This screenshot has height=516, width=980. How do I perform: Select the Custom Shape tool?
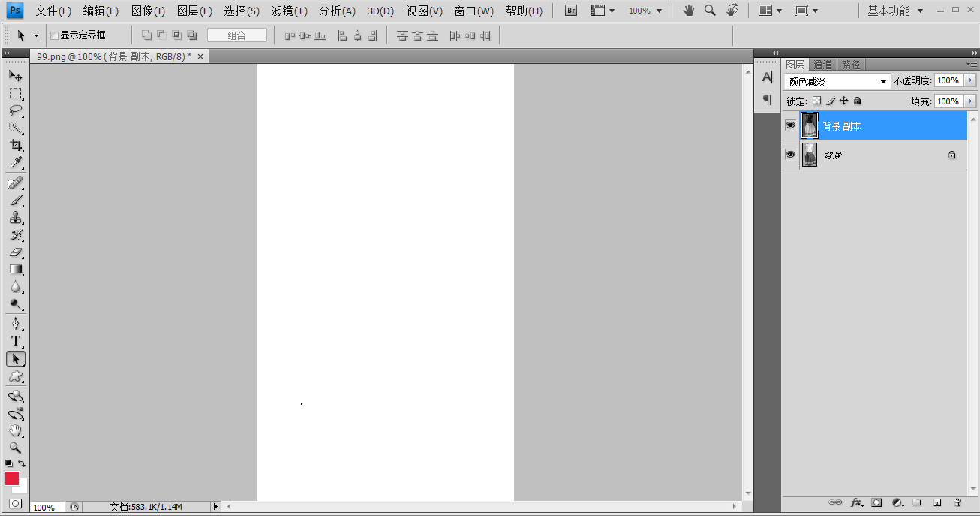coord(15,376)
